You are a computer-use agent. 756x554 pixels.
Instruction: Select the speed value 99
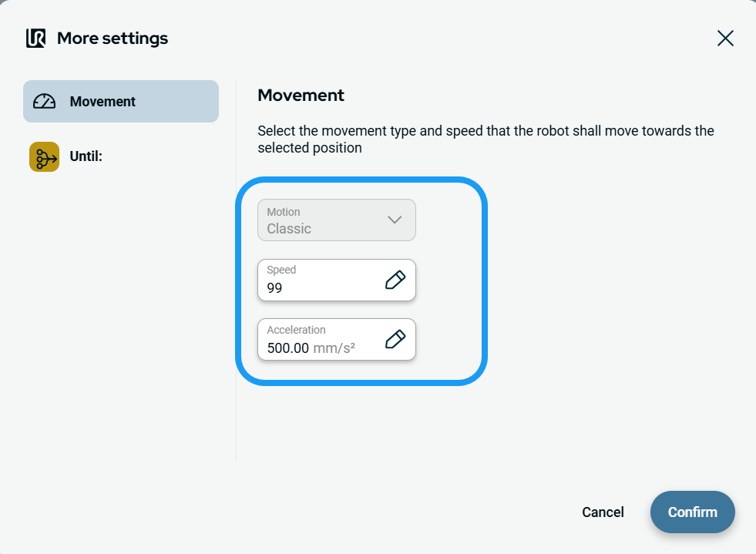[x=275, y=288]
